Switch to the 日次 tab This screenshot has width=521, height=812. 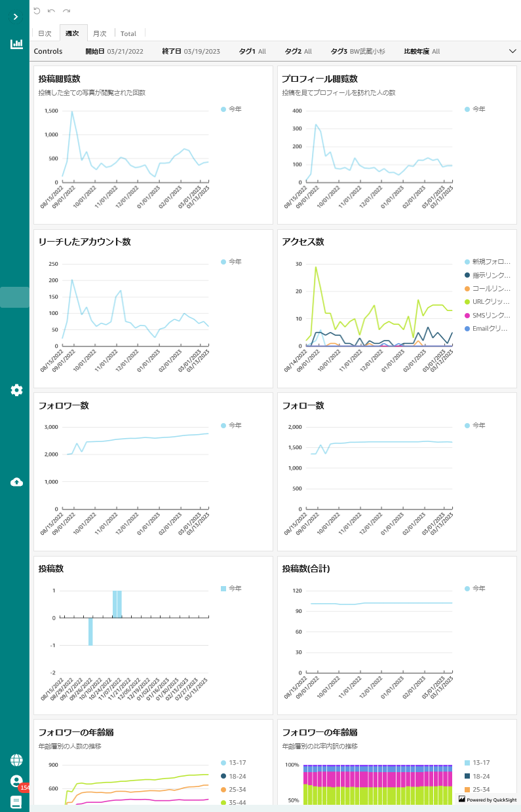[45, 33]
